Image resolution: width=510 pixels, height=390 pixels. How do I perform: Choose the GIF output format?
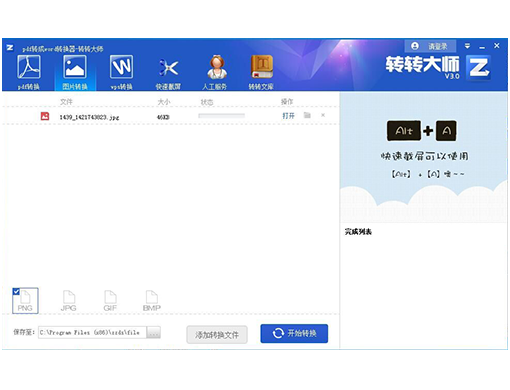click(x=110, y=301)
